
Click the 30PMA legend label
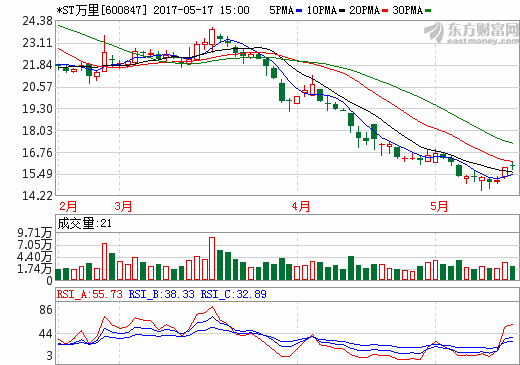tap(407, 10)
